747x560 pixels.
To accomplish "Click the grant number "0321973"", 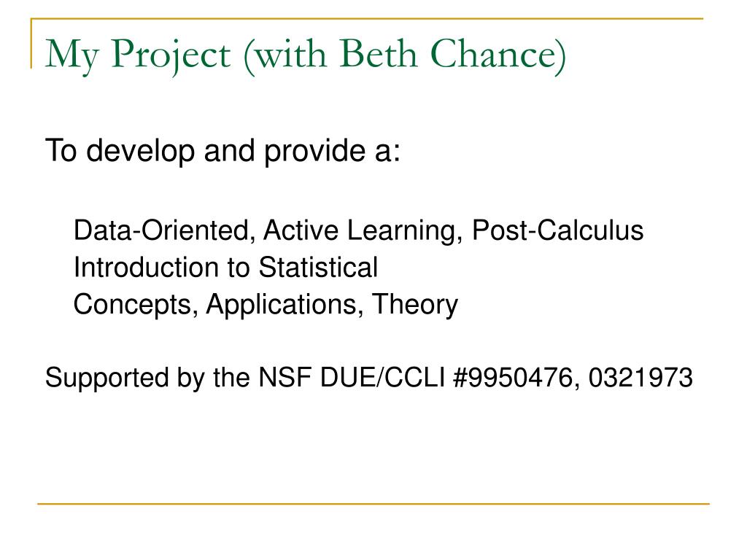I will [640, 378].
